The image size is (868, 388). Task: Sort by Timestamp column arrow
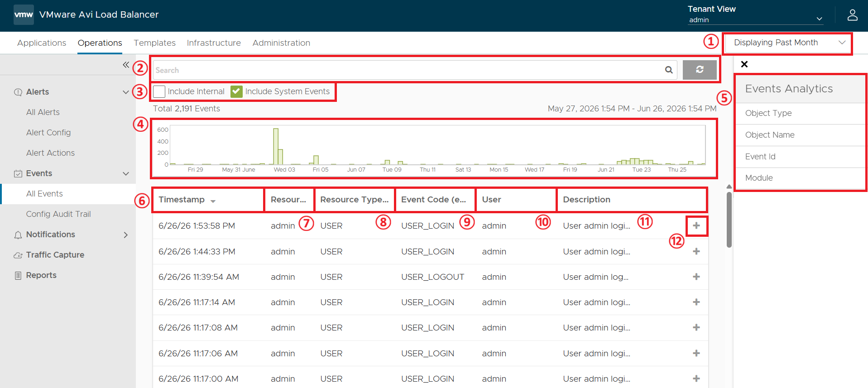(213, 201)
